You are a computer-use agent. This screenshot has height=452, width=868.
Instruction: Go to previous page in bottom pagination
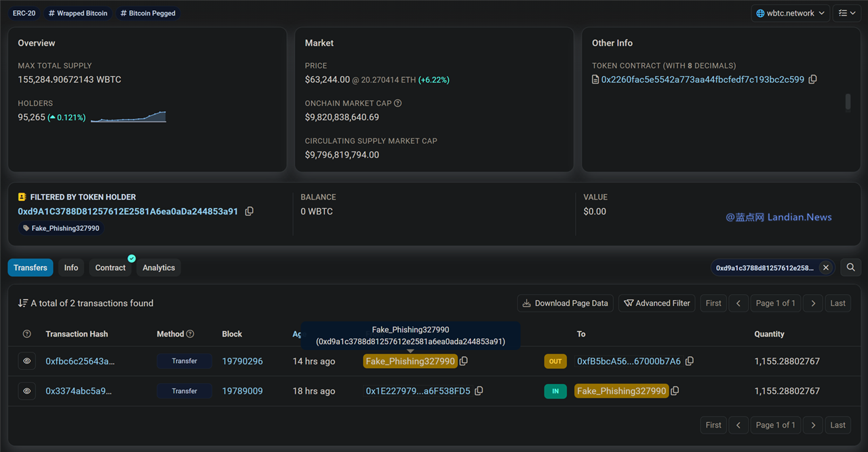coord(738,425)
